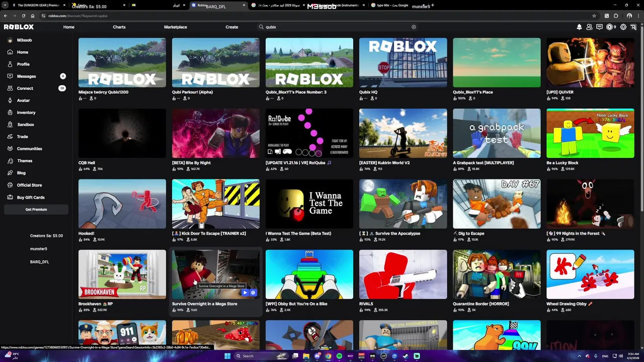
Task: Open the munster5 sidebar entry
Action: [x=39, y=249]
